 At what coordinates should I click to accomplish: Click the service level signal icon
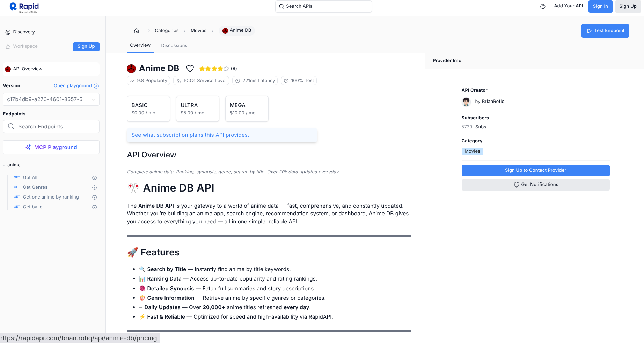point(178,81)
